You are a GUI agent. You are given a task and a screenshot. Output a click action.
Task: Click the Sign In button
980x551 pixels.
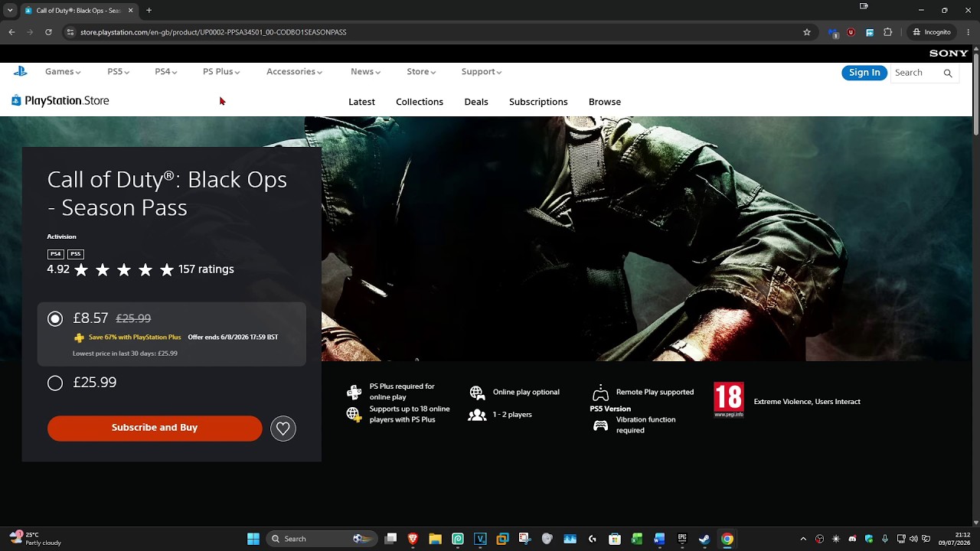pyautogui.click(x=864, y=73)
